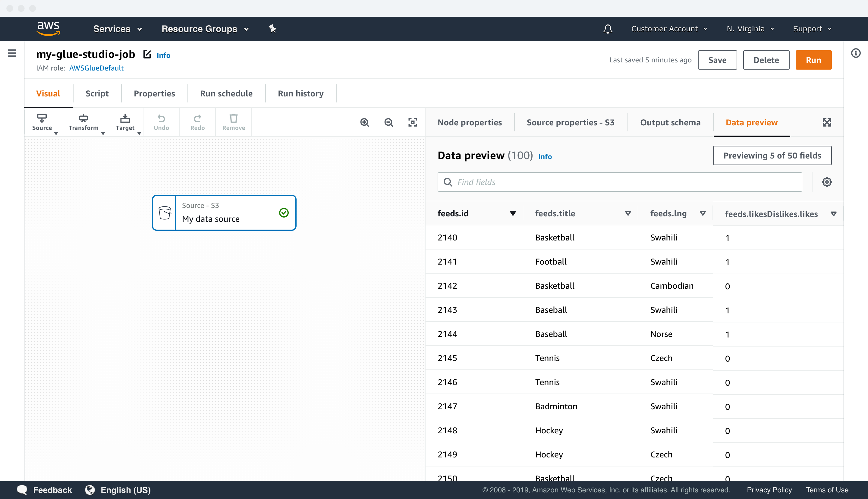868x499 pixels.
Task: Click the S3 bucket icon on node
Action: 165,213
